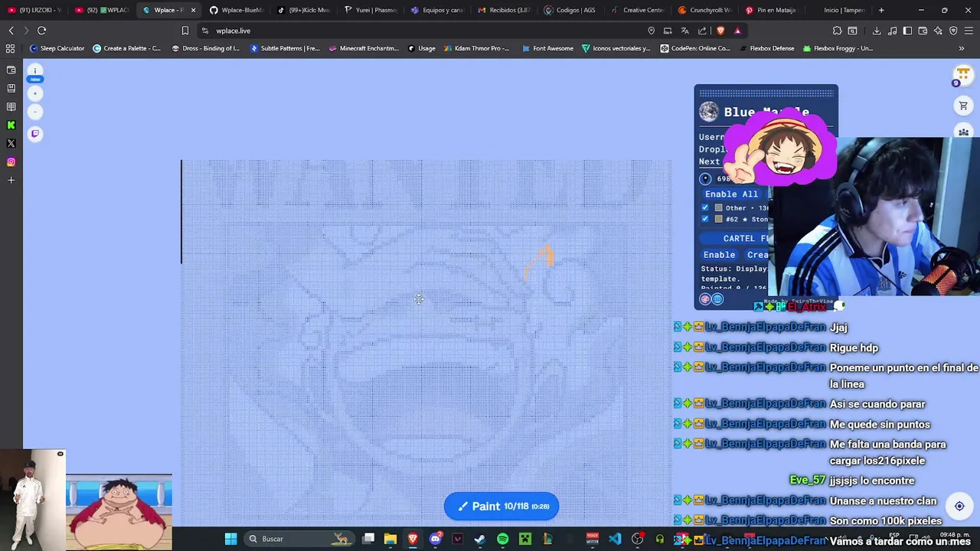The image size is (980, 551).
Task: Open Visual Studio Code from taskbar
Action: [x=615, y=539]
